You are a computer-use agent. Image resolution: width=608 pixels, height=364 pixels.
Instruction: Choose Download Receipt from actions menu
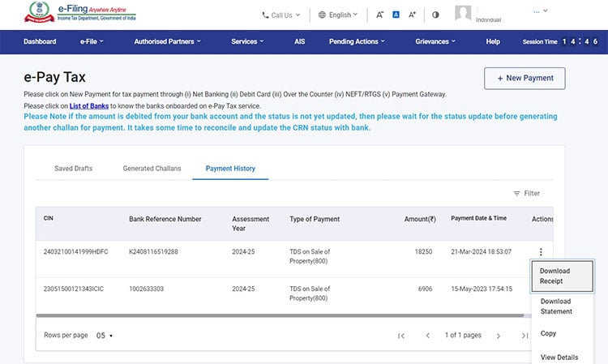coord(563,276)
